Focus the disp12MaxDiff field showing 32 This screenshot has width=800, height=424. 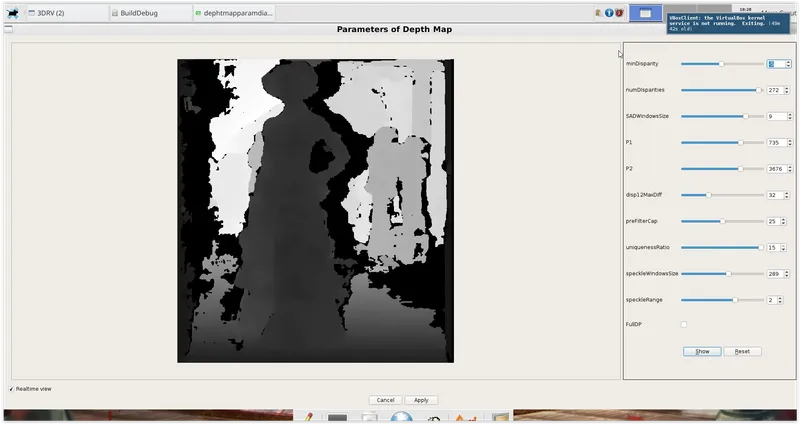775,195
